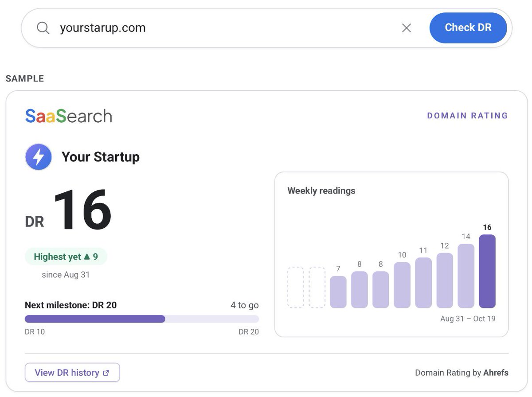The height and width of the screenshot is (397, 532).
Task: Click the Next milestone progress bar
Action: (x=142, y=319)
